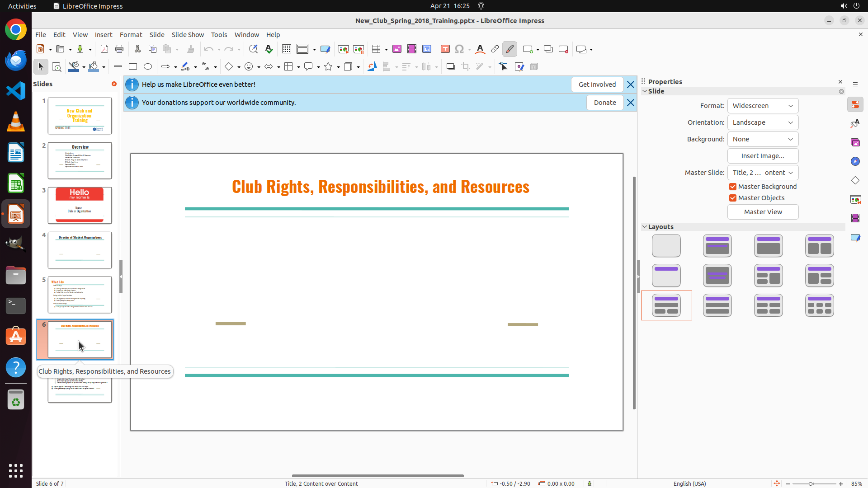Click the Print icon in toolbar
868x488 pixels.
tap(119, 49)
